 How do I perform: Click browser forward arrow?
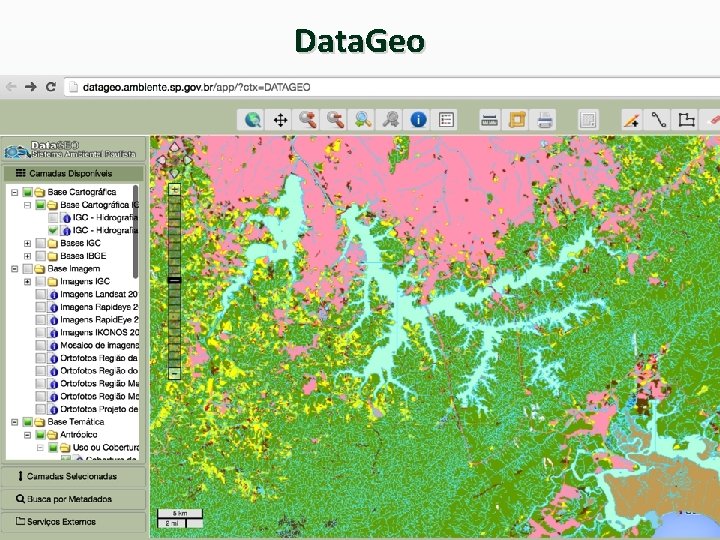pos(31,86)
